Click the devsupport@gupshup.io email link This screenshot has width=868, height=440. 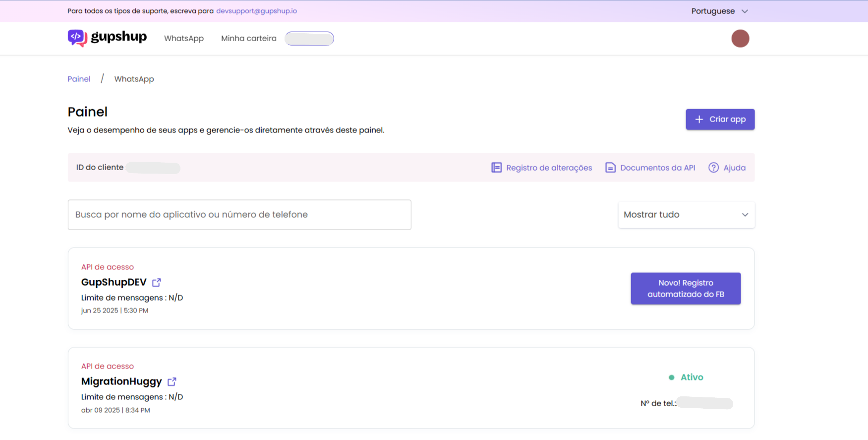[256, 11]
